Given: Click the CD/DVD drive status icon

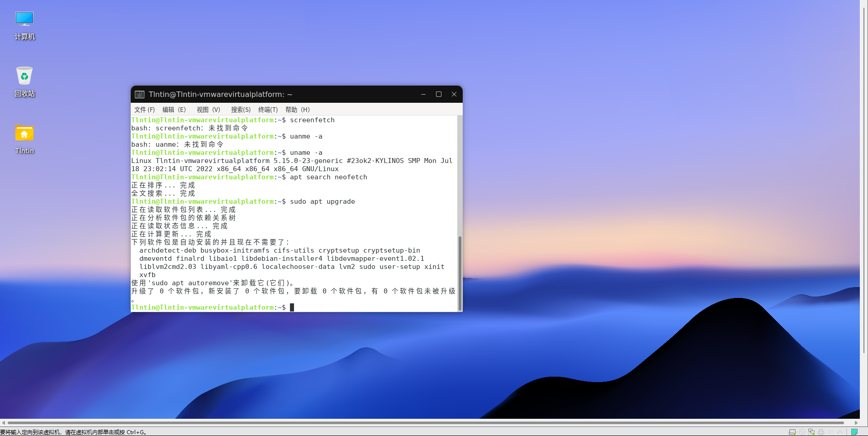Looking at the screenshot, I should point(802,432).
